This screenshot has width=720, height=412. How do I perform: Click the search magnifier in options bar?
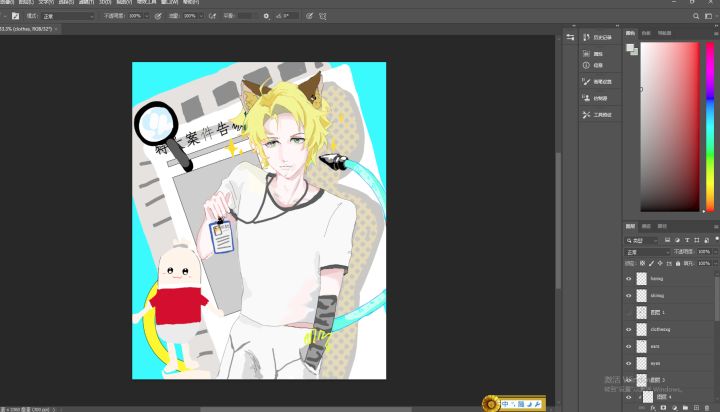click(x=696, y=16)
